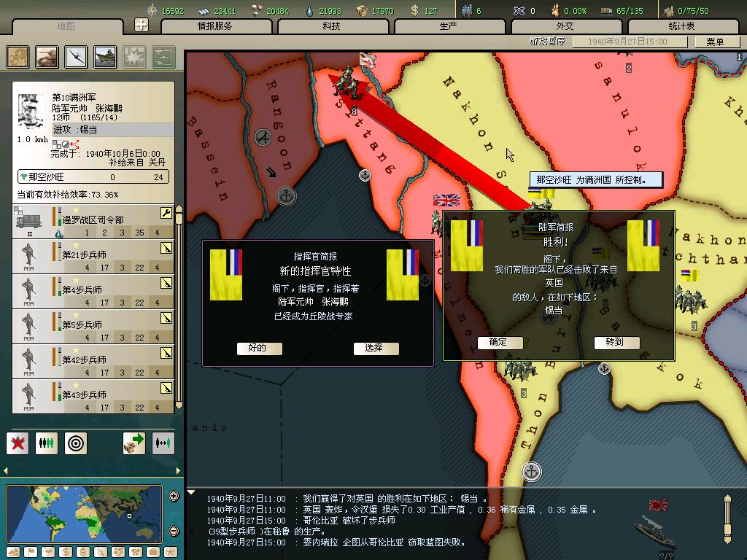Click the division list scrollbar up arrow
This screenshot has width=747, height=560.
tap(179, 209)
